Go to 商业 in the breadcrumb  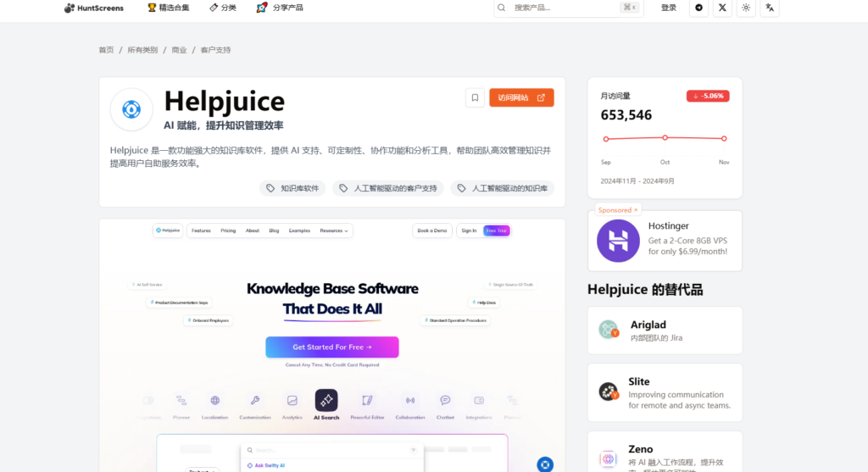point(179,50)
